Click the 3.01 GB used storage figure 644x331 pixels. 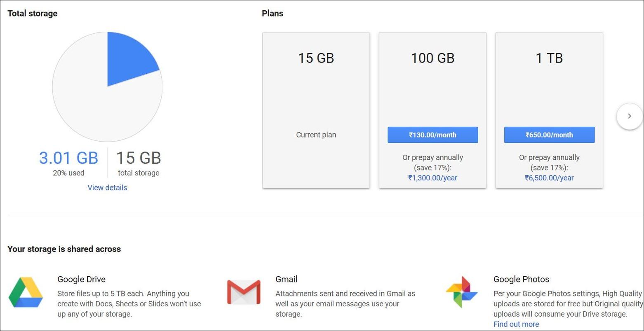coord(68,158)
